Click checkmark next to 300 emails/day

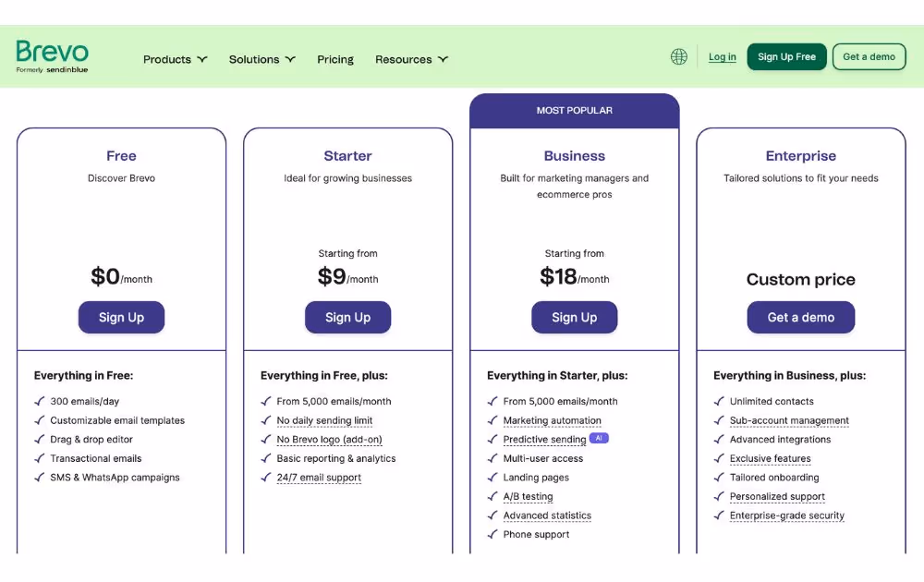39,402
